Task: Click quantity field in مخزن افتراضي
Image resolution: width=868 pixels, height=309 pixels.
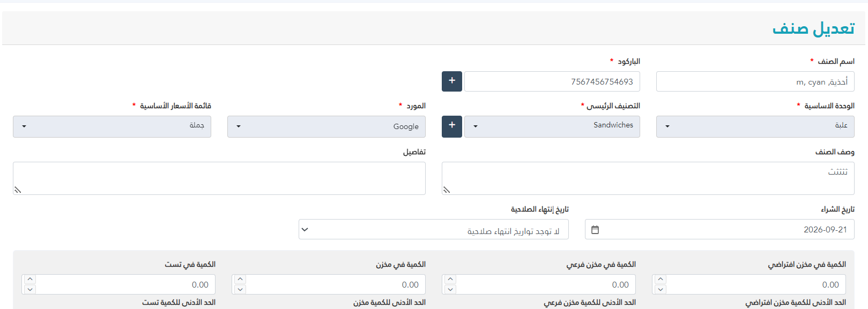Action: click(749, 284)
